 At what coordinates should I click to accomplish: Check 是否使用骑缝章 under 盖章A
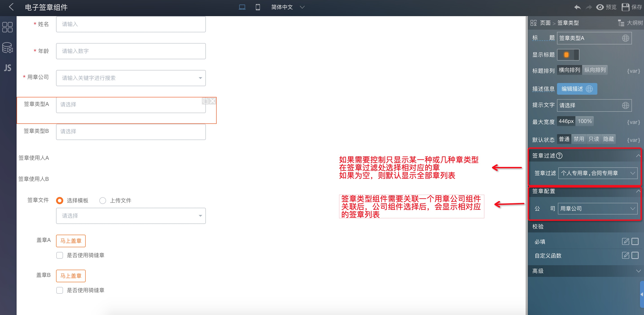coord(59,255)
